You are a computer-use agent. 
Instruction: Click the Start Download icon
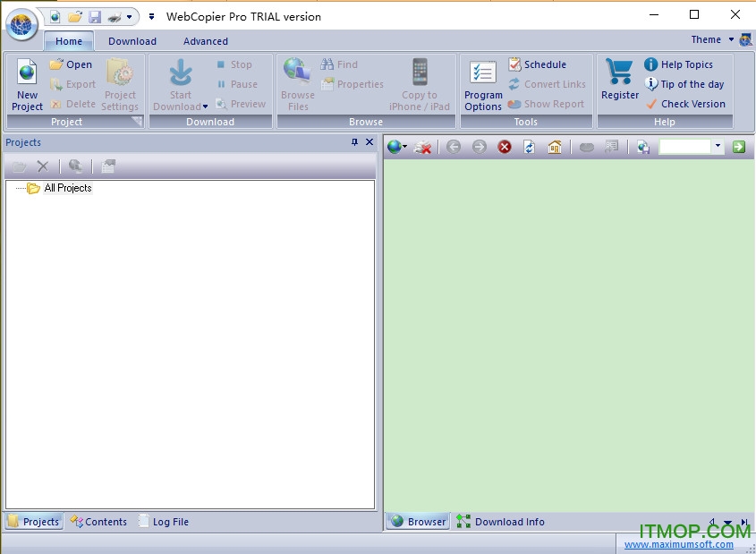[181, 73]
